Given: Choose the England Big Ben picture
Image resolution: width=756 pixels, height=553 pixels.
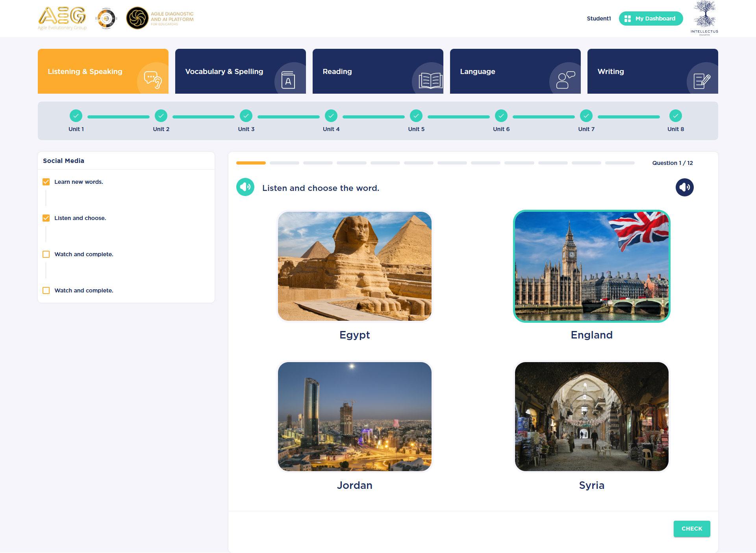Looking at the screenshot, I should coord(592,266).
